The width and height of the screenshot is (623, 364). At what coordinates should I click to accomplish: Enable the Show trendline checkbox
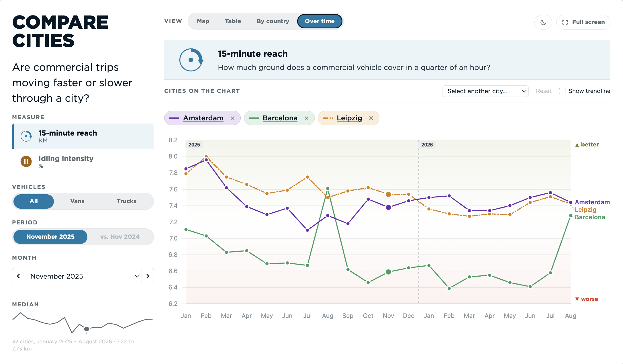[562, 91]
